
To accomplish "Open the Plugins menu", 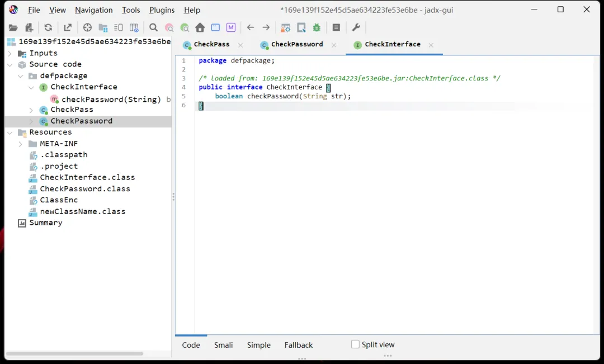I will click(162, 10).
